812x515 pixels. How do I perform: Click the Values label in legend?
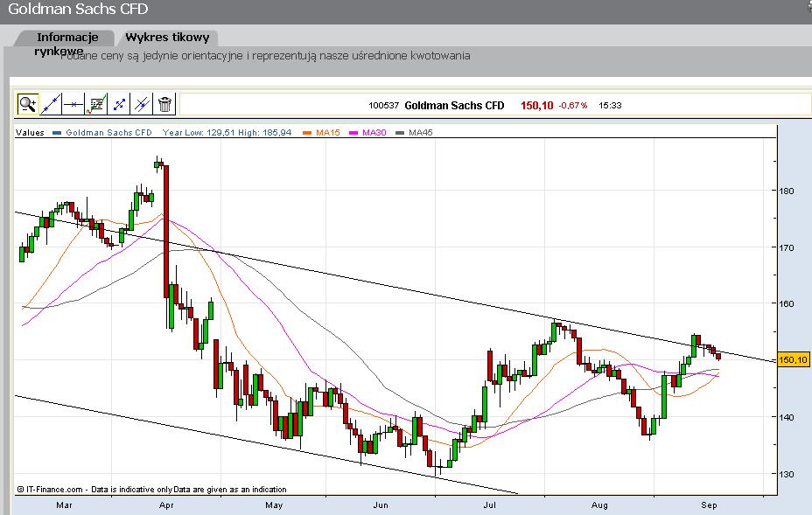(x=30, y=133)
